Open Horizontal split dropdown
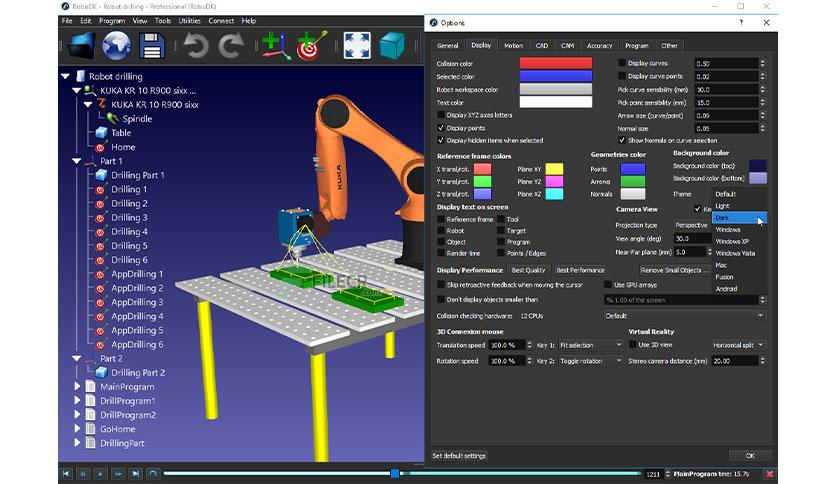The height and width of the screenshot is (484, 836). point(738,345)
